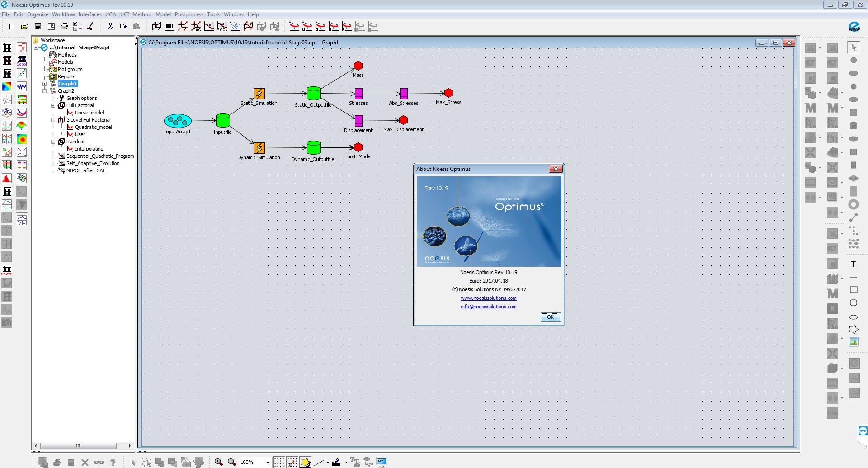Open the Postprocess menu

pos(189,14)
